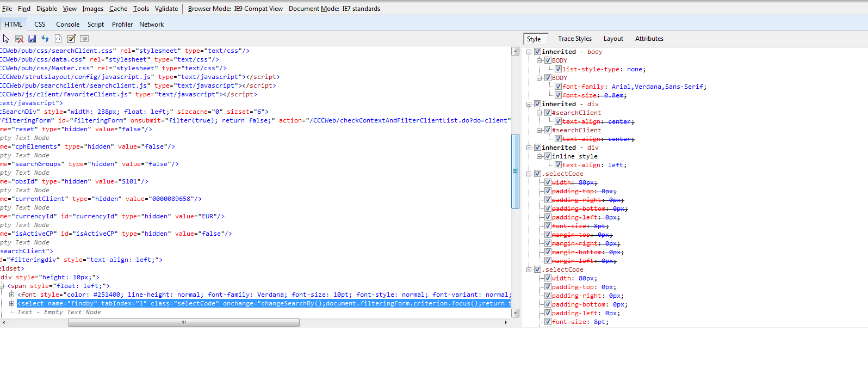Uncheck the text-align: left checkbox
Viewport: 868px width, 392px height.
point(558,165)
